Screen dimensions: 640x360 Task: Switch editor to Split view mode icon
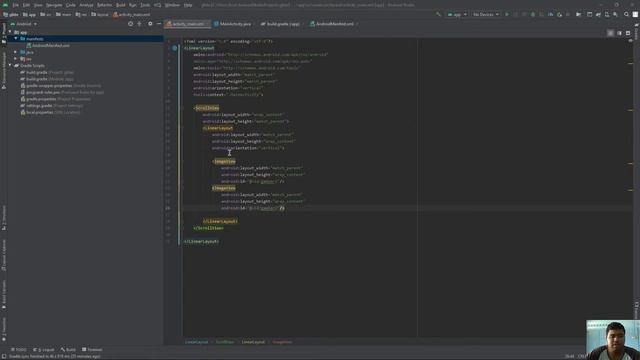pos(619,33)
